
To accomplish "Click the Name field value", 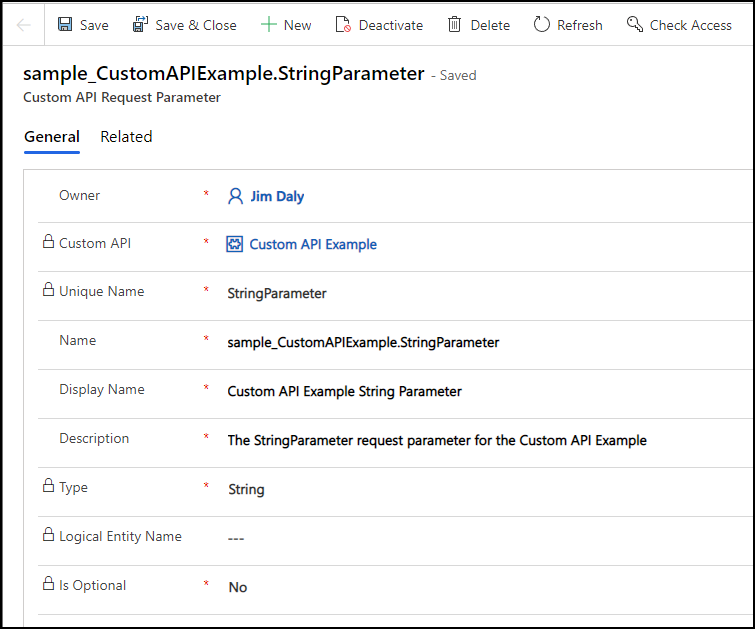I will 363,342.
